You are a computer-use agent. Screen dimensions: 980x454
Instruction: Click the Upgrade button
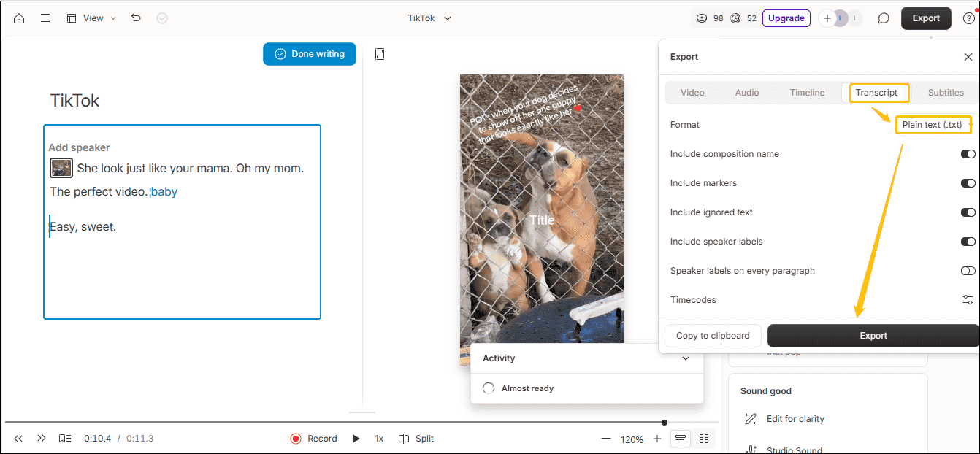[786, 18]
